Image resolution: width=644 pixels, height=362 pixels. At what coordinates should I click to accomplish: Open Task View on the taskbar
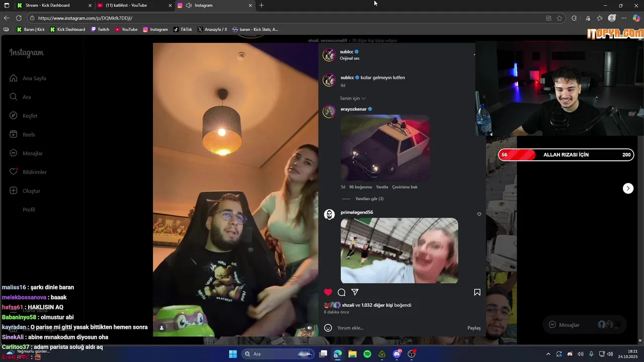point(323,354)
